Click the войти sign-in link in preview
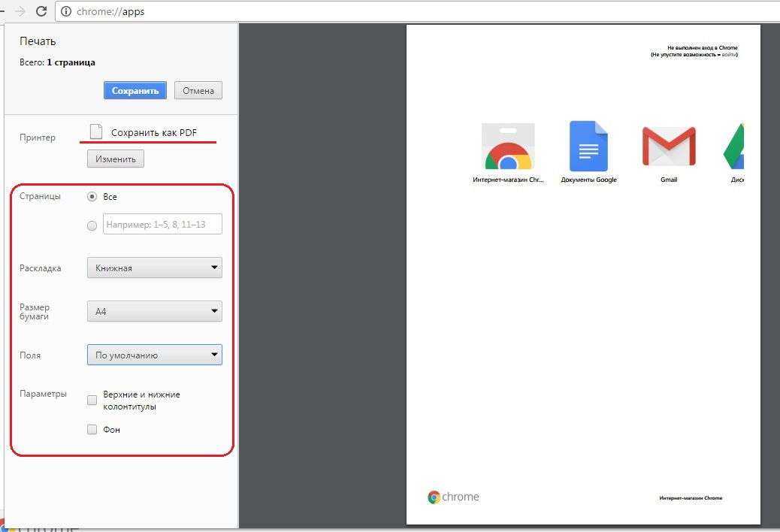Screen dimensions: 780x532 click(x=729, y=55)
